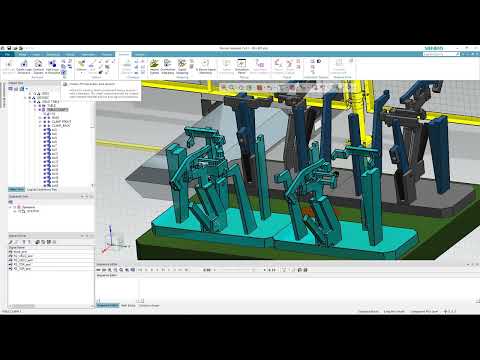480x360 pixels.
Task: Open the Modeling ribbon tab
Action: [x=53, y=54]
